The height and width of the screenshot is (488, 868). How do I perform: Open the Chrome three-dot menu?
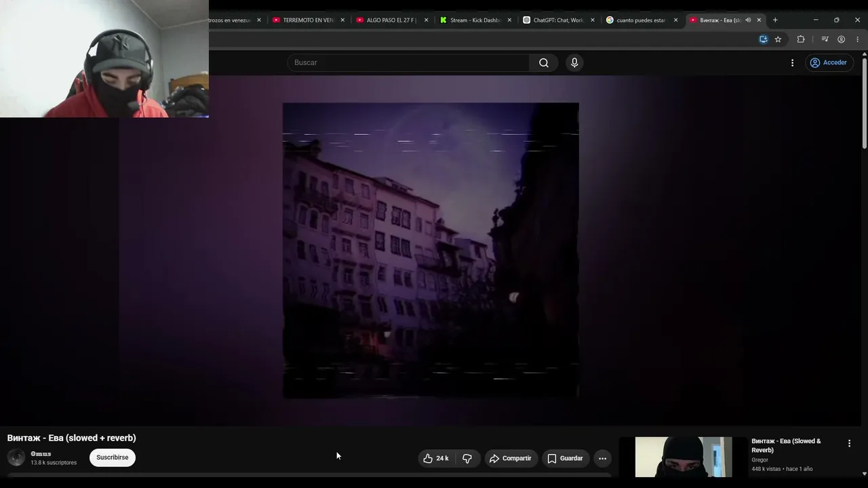point(857,39)
